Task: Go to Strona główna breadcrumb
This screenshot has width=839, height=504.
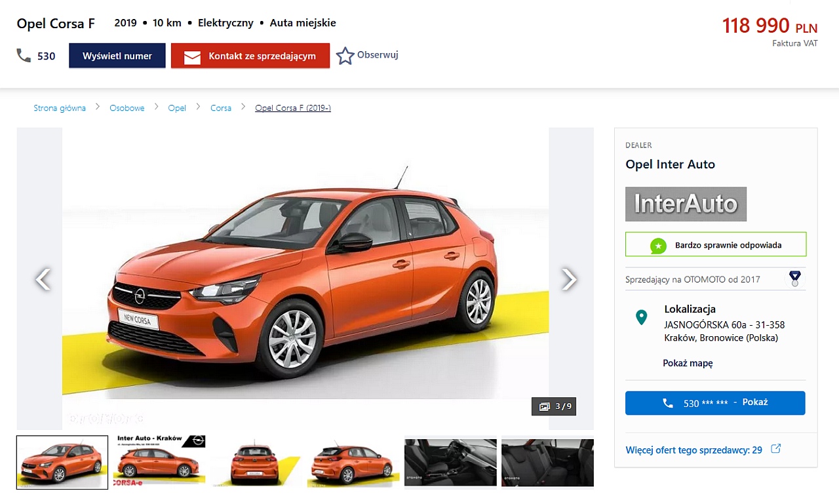Action: 60,108
